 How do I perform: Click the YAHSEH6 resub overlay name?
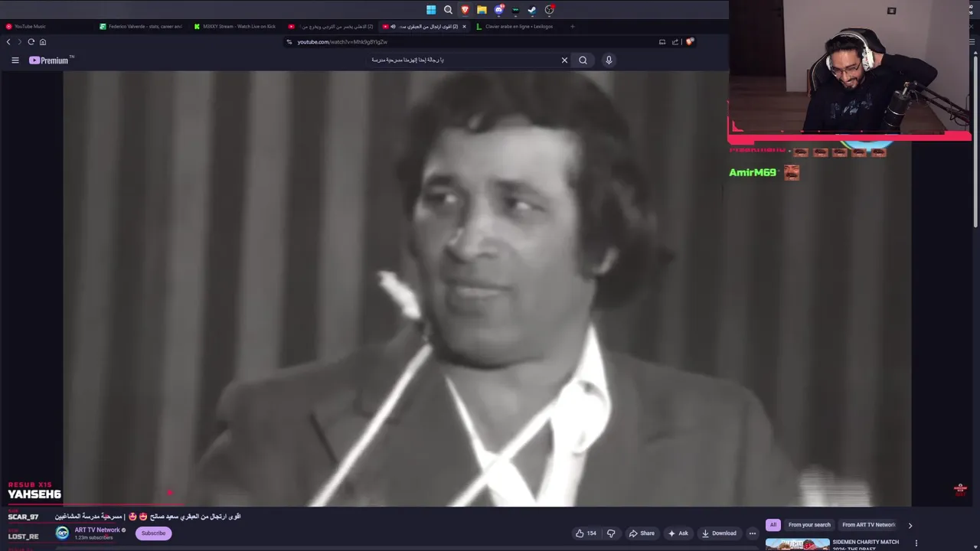coord(34,494)
